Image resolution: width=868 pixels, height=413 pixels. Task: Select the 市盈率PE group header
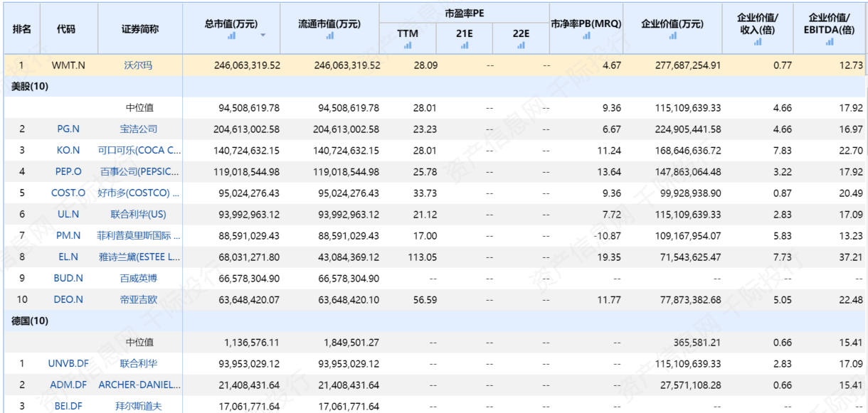click(x=465, y=14)
